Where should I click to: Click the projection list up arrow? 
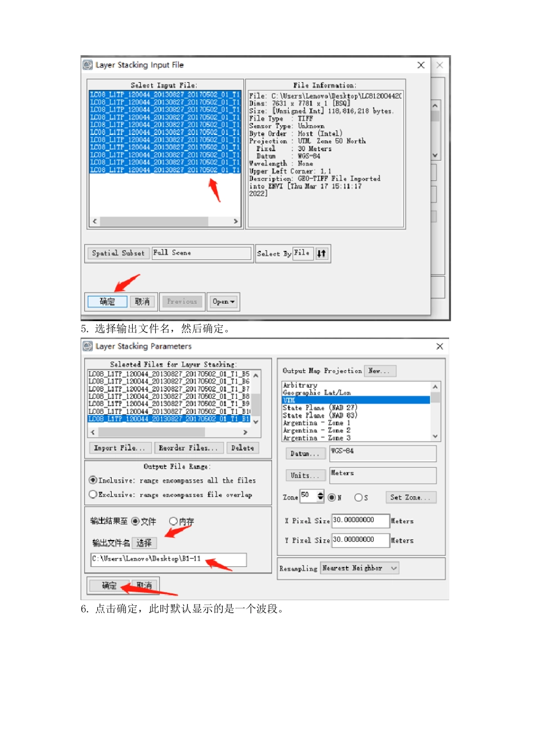click(435, 387)
